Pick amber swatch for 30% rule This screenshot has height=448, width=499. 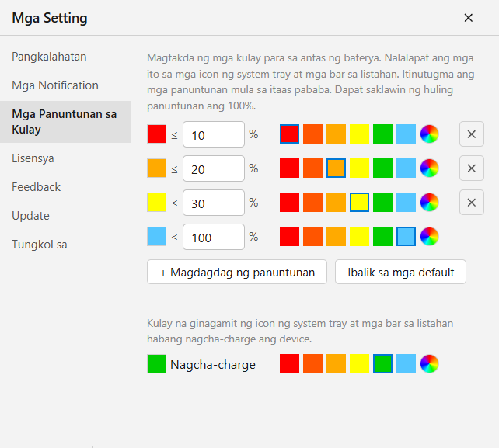[x=336, y=202]
